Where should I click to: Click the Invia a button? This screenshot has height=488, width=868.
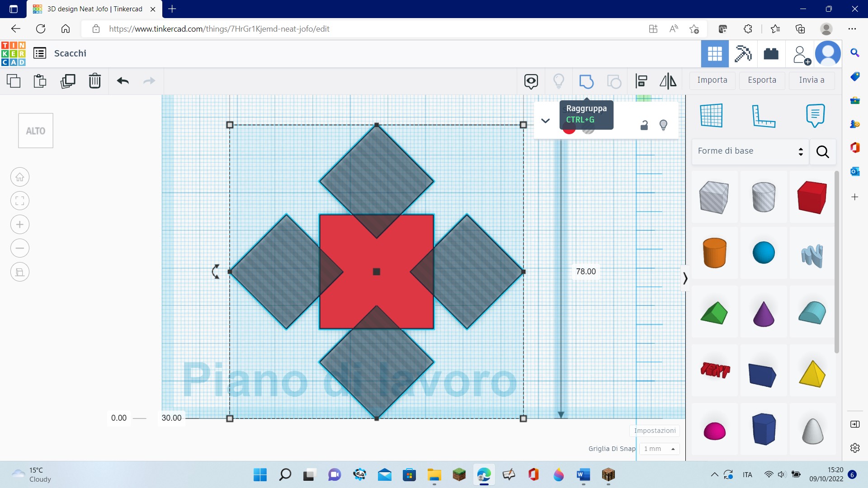(811, 80)
